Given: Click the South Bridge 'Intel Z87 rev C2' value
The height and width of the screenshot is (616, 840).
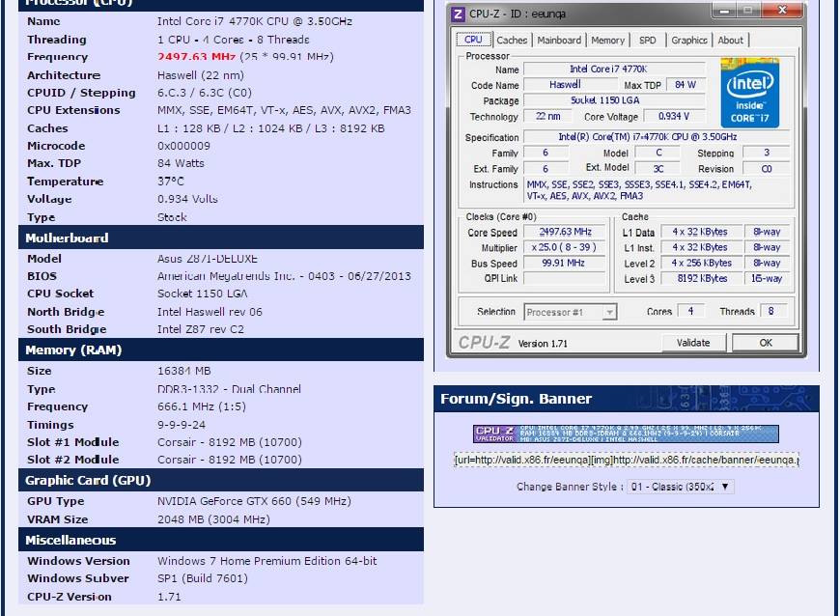Looking at the screenshot, I should tap(201, 329).
